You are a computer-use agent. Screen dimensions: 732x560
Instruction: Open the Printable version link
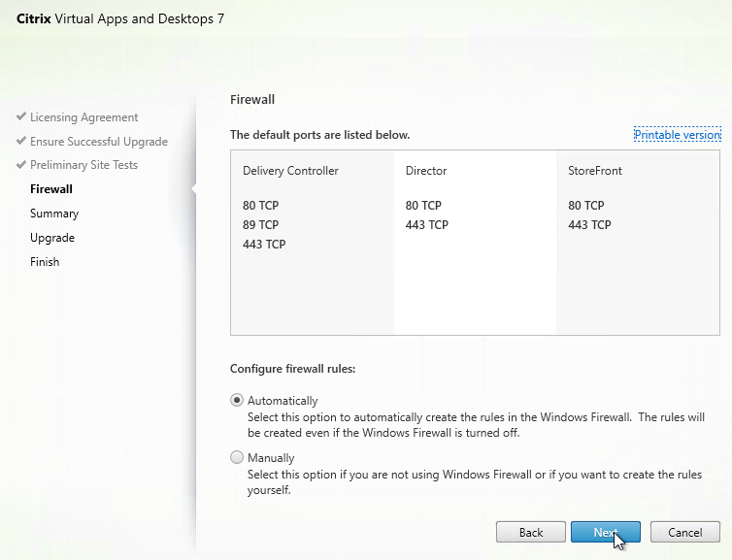pos(678,135)
